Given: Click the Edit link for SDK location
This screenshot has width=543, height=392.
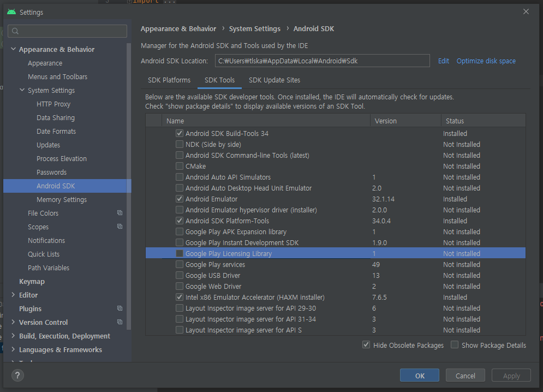Looking at the screenshot, I should tap(443, 61).
